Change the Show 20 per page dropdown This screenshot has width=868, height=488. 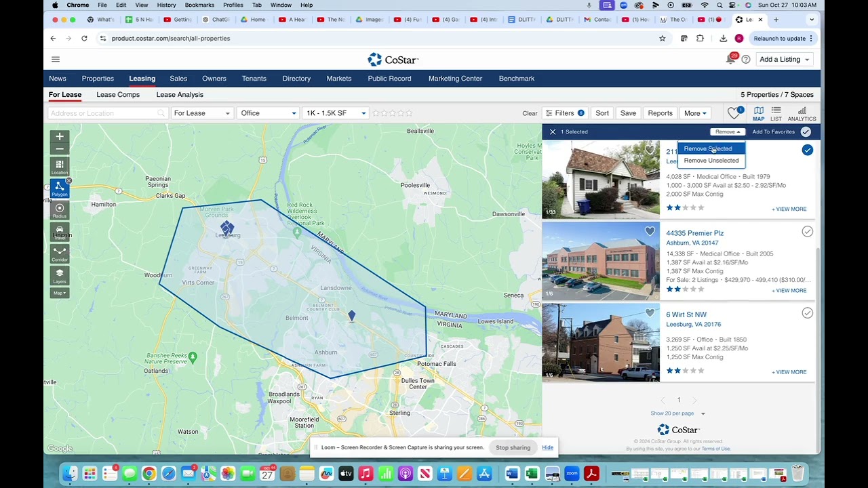(677, 413)
